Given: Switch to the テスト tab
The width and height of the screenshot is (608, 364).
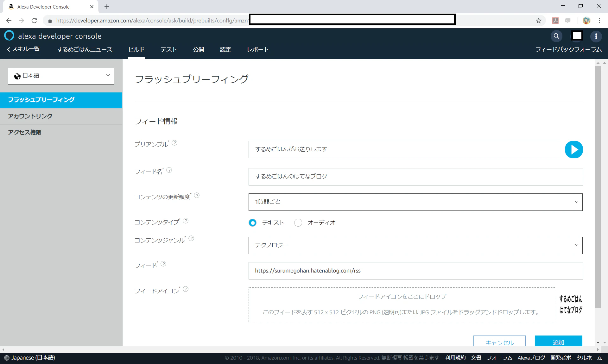Looking at the screenshot, I should tap(169, 50).
